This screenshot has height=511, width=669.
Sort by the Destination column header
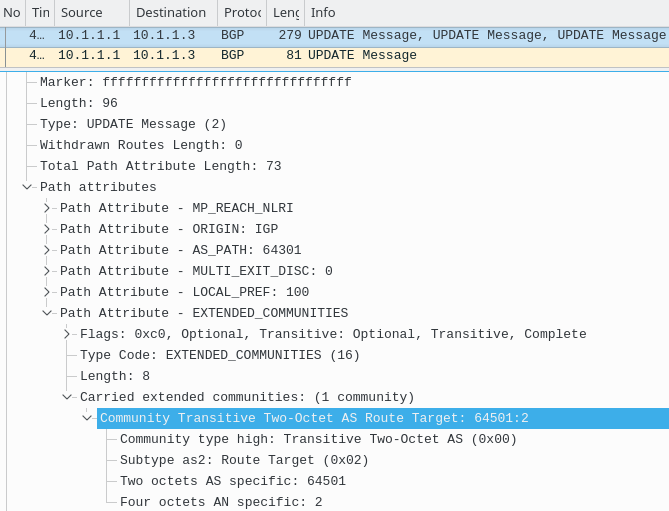pyautogui.click(x=174, y=13)
